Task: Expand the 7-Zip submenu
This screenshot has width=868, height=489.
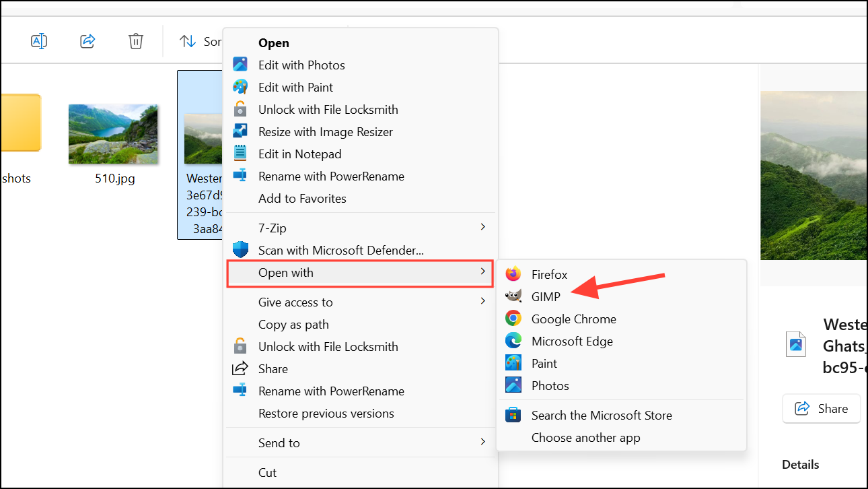Action: (x=361, y=228)
